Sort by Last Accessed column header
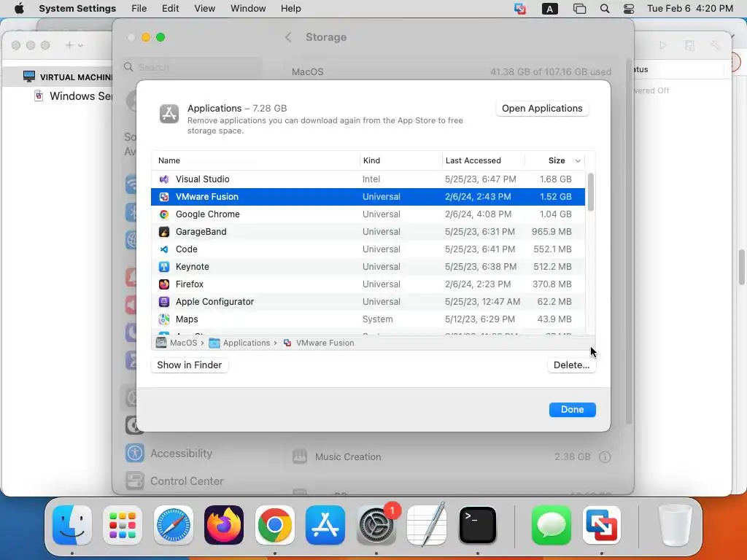Viewport: 747px width, 560px height. click(484, 161)
